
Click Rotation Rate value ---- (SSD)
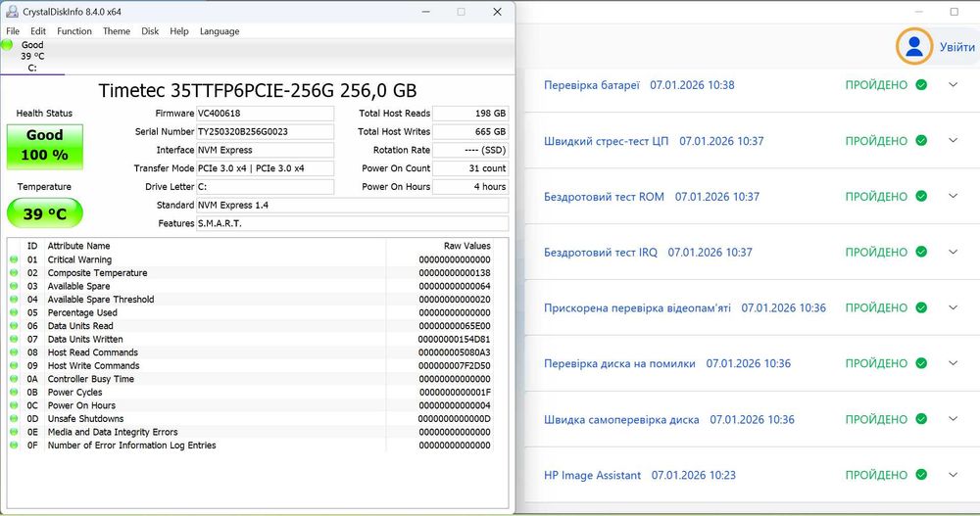click(470, 150)
